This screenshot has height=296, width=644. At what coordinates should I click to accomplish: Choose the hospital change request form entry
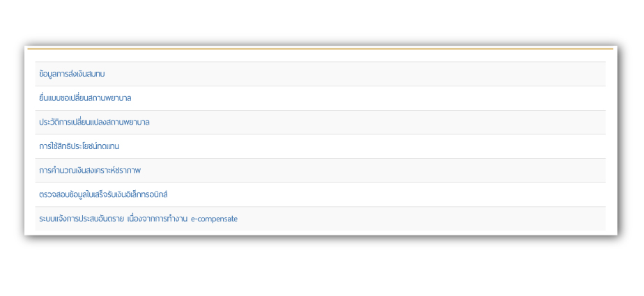point(85,98)
